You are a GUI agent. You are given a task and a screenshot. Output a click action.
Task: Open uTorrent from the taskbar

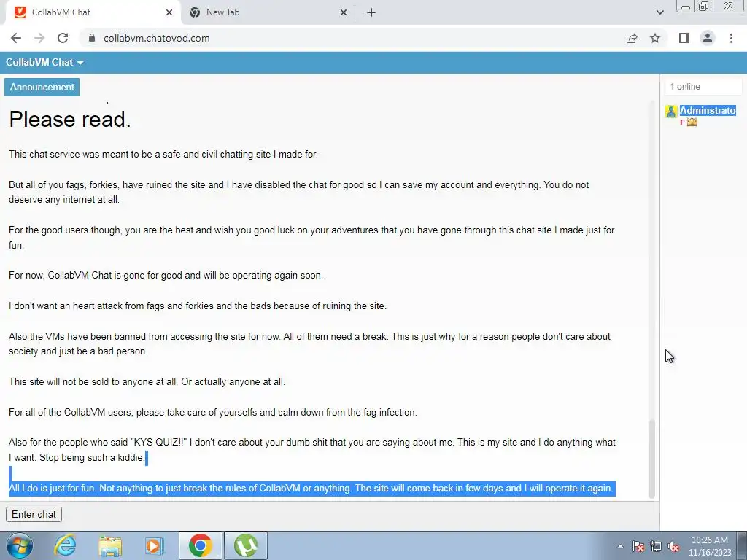246,545
